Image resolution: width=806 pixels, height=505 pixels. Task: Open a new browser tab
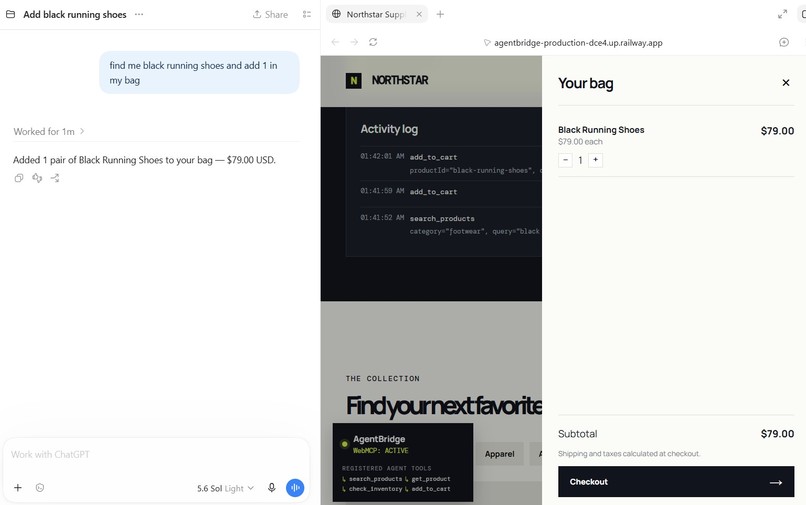point(440,14)
